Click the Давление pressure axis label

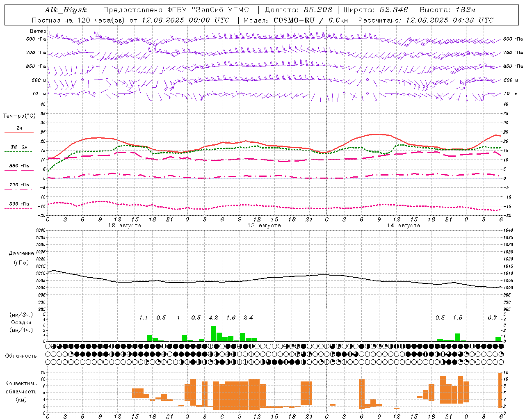(21, 253)
